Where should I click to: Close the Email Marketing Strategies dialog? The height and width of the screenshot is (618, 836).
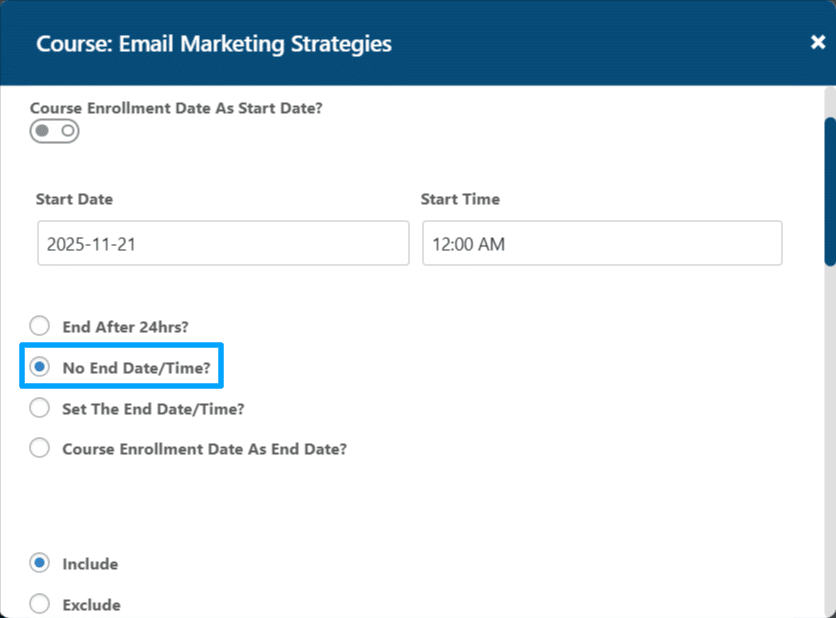click(x=817, y=42)
